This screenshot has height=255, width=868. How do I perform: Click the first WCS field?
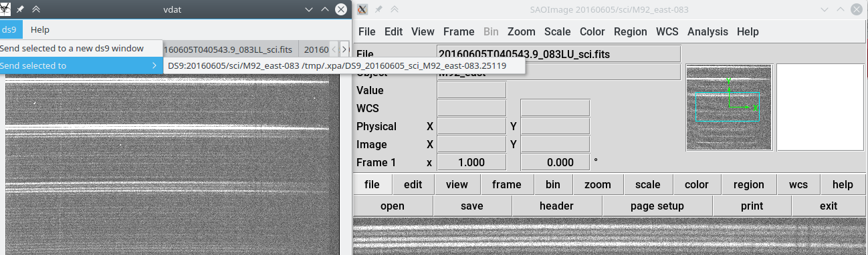pos(471,108)
